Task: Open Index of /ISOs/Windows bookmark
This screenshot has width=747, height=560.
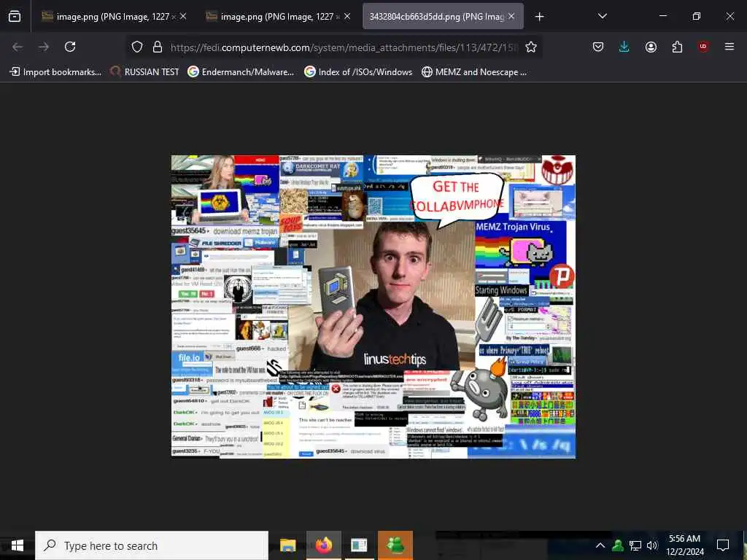Action: [x=358, y=72]
